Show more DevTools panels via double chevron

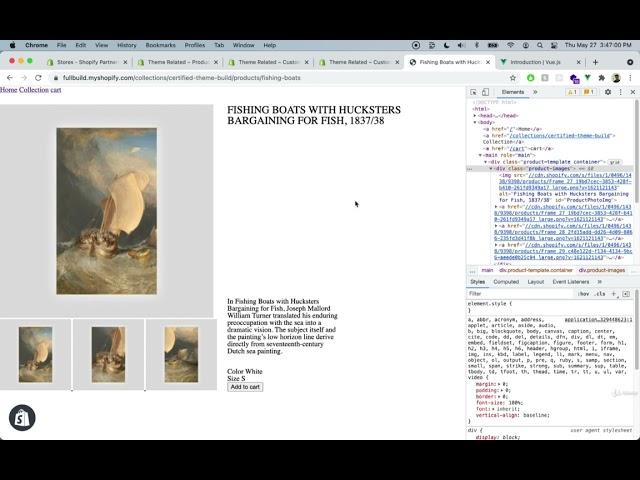point(535,92)
